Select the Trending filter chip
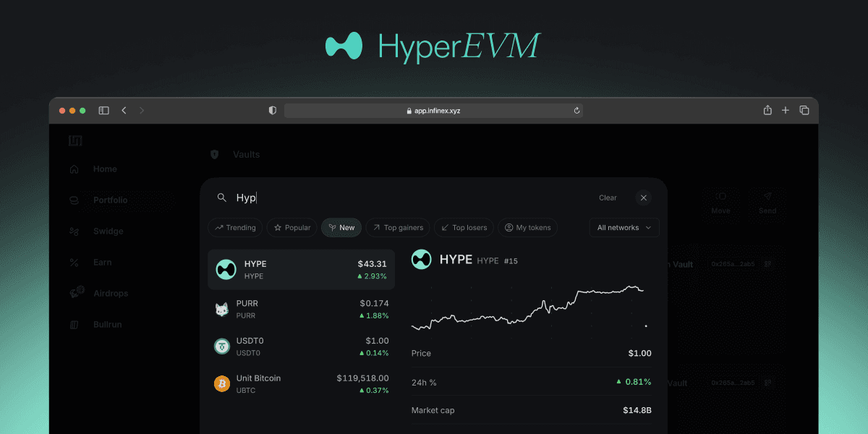Screen dimensions: 868x434 click(x=235, y=228)
